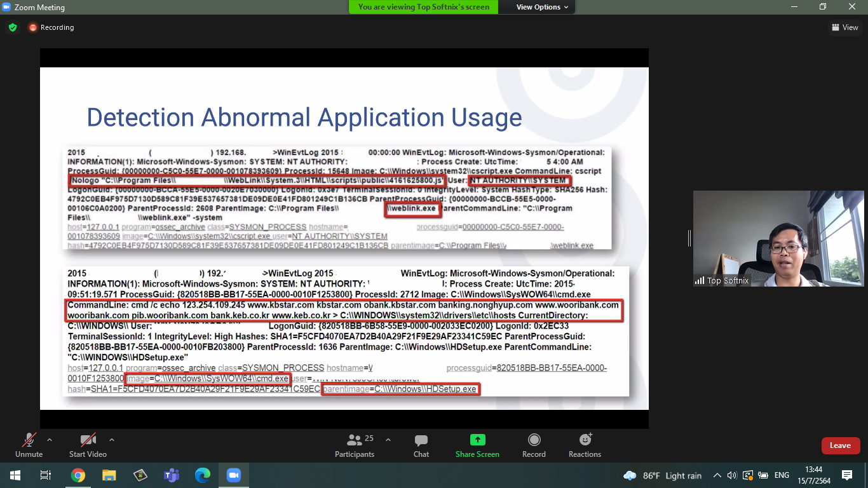868x488 pixels.
Task: Open weather widget showing 86°F Light rain
Action: coord(662,475)
